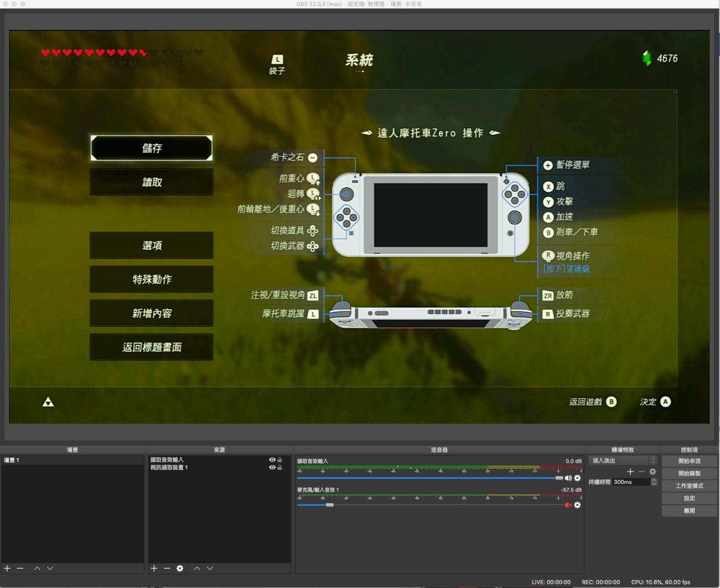
Task: Select 場景 1 in the scenes list
Action: click(x=12, y=460)
